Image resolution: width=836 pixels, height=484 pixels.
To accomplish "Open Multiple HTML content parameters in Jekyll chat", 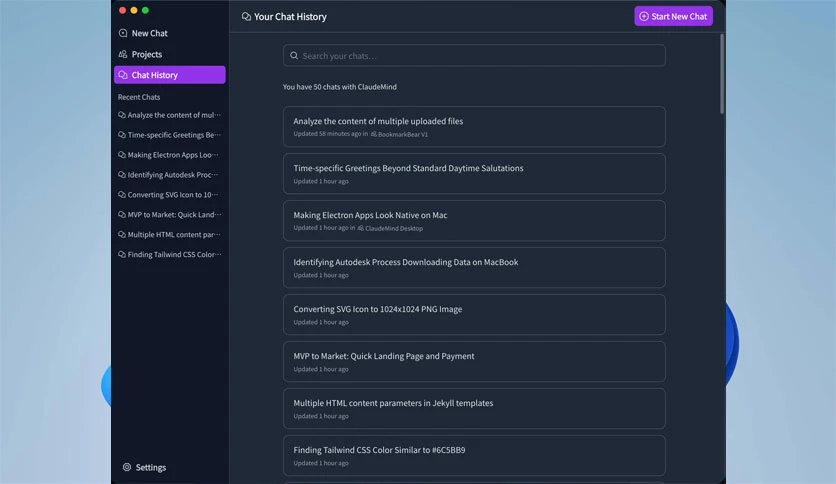I will pyautogui.click(x=474, y=408).
